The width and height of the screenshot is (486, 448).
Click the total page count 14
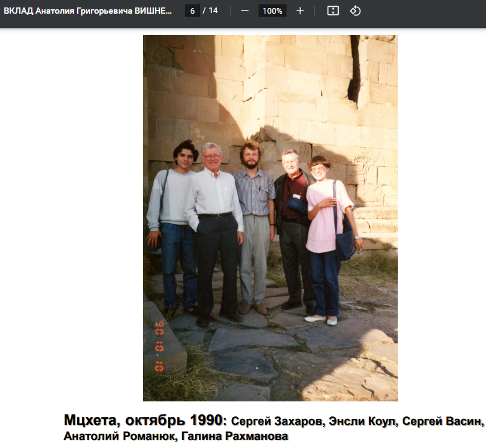(x=213, y=11)
